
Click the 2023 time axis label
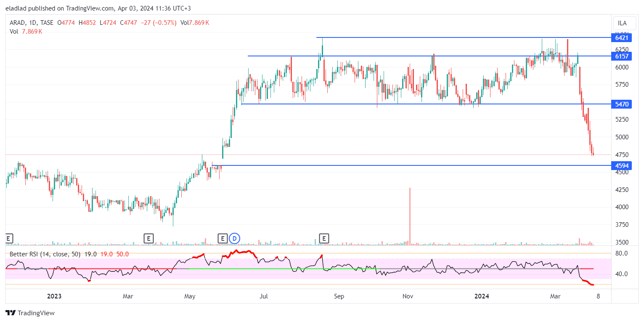tap(54, 296)
